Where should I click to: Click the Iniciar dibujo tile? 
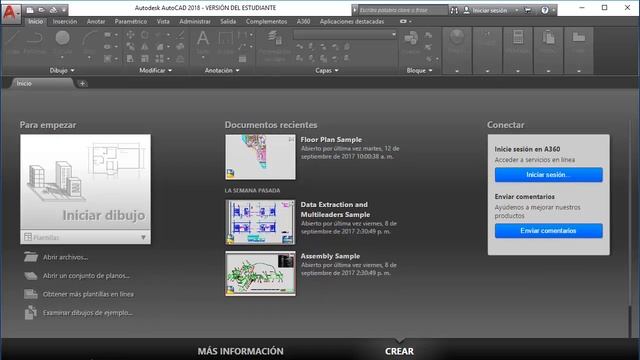(85, 182)
